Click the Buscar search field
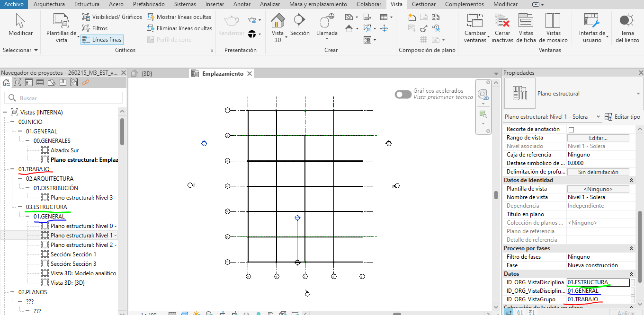This screenshot has width=644, height=315. (66, 98)
